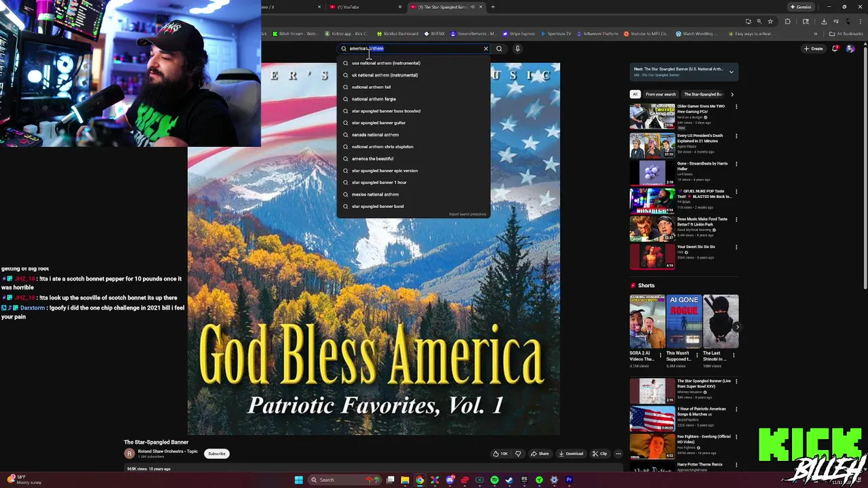This screenshot has width=868, height=488.
Task: Open YouTube account avatar menu
Action: click(x=850, y=49)
